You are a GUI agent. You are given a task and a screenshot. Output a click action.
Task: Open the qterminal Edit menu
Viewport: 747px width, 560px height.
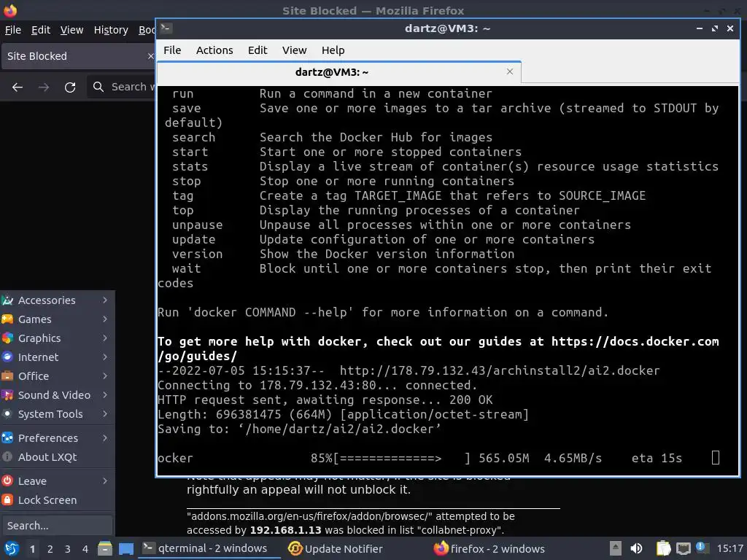coord(258,50)
